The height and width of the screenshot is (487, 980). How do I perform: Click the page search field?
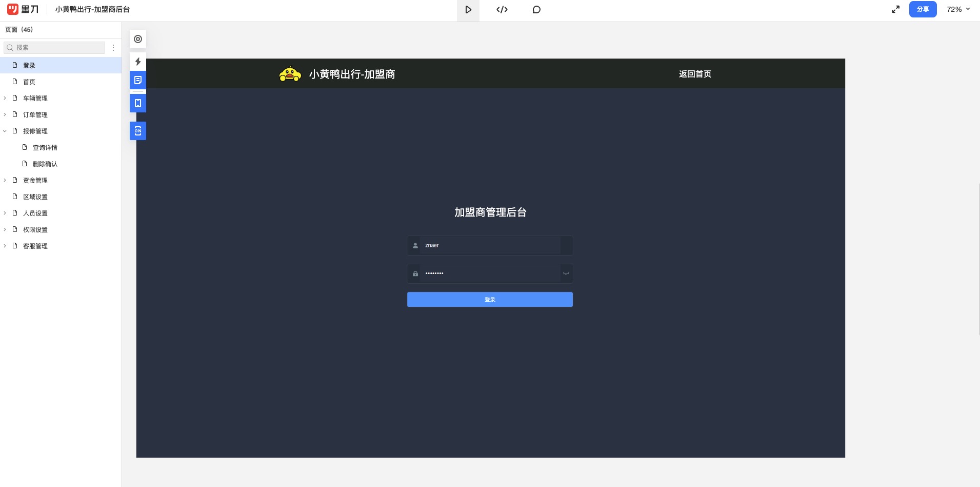tap(54, 48)
